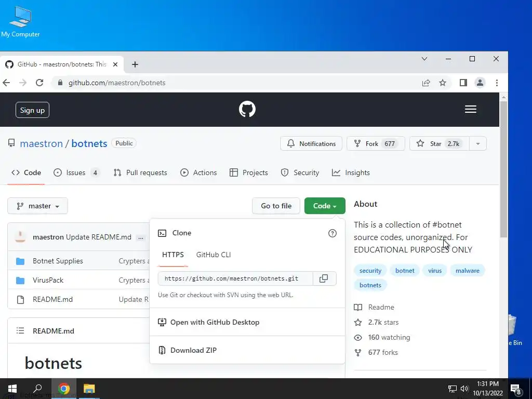The height and width of the screenshot is (399, 532).
Task: Open the hamburger navigation menu
Action: (x=470, y=109)
